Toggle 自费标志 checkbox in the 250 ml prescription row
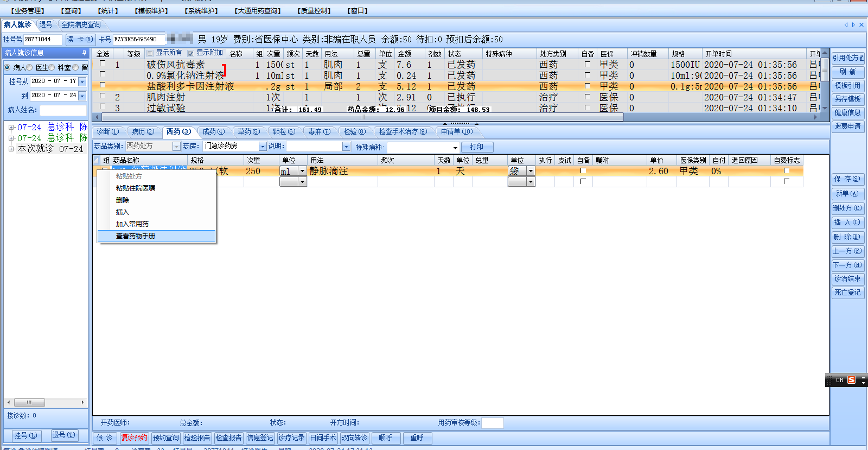This screenshot has width=868, height=450. coord(787,171)
